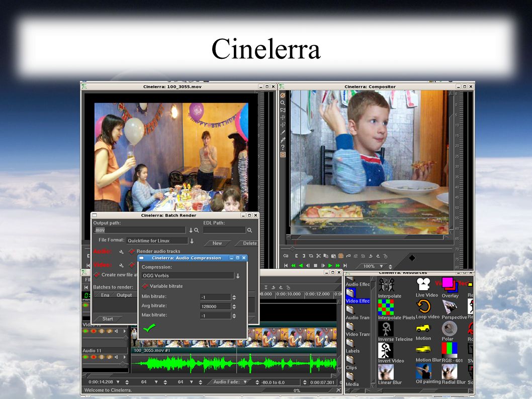Choose the Polar effect icon
Screen dimensions: 532x399
450,329
